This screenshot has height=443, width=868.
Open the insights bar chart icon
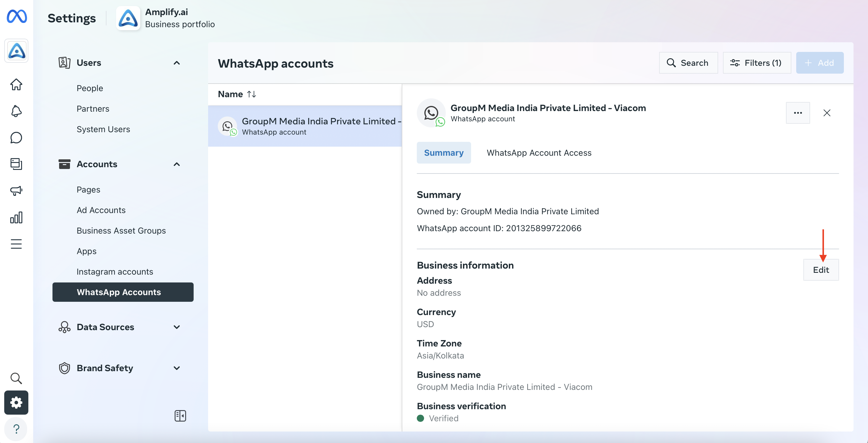click(x=16, y=218)
